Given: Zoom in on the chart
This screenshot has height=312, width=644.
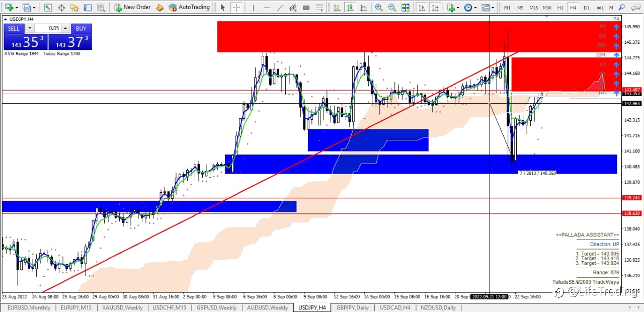Looking at the screenshot, I should pyautogui.click(x=379, y=8).
